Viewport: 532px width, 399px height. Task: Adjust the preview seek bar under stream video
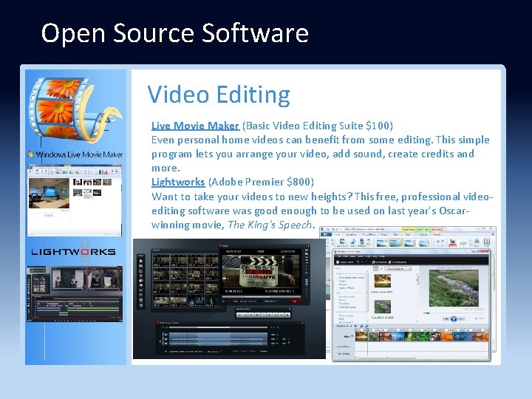pyautogui.click(x=454, y=313)
